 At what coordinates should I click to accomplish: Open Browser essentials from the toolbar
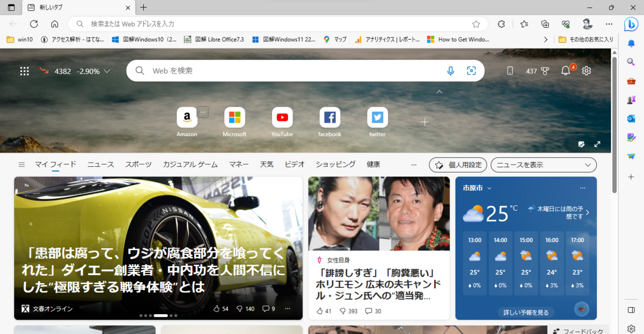tap(565, 24)
